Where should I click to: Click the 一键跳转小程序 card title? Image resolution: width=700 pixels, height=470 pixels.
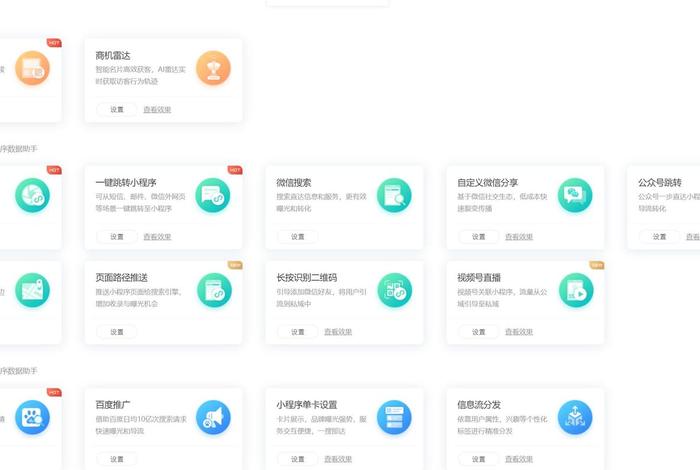(126, 183)
